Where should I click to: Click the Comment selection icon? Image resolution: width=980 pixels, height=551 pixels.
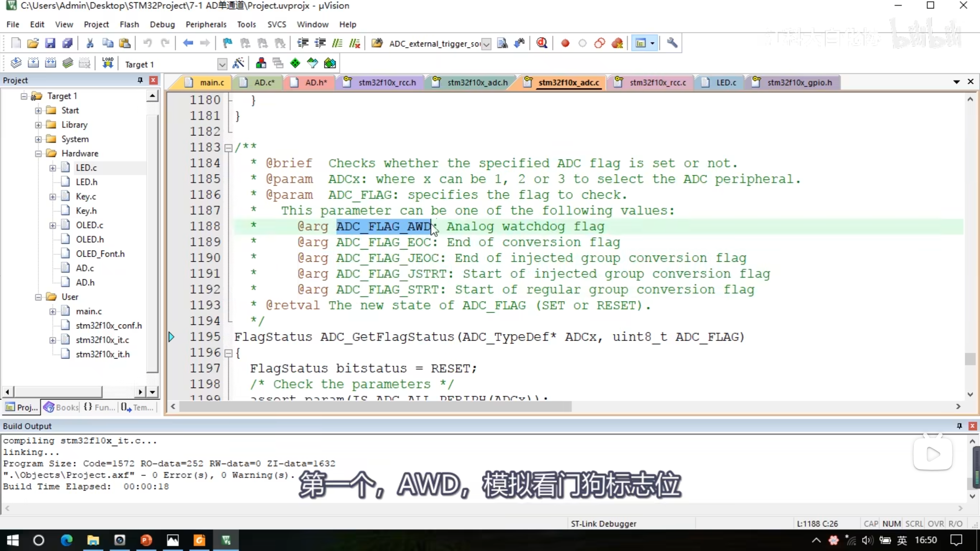coord(337,43)
